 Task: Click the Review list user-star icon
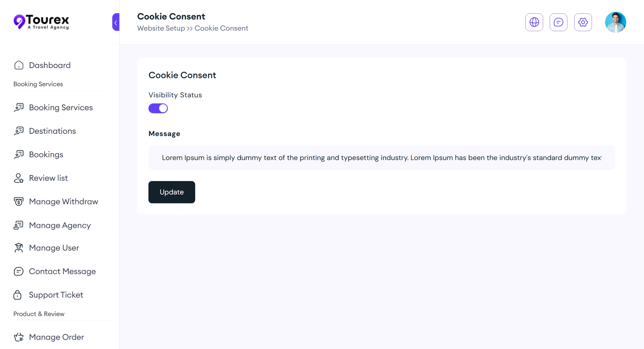[x=19, y=178]
